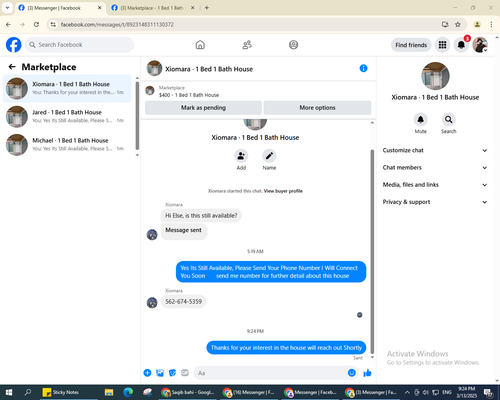Image resolution: width=500 pixels, height=400 pixels.
Task: Bookmark this page with star icon
Action: [458, 24]
